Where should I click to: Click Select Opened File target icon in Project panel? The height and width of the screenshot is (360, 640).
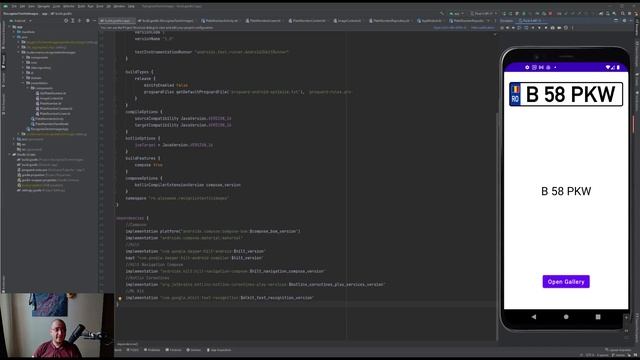click(x=66, y=20)
